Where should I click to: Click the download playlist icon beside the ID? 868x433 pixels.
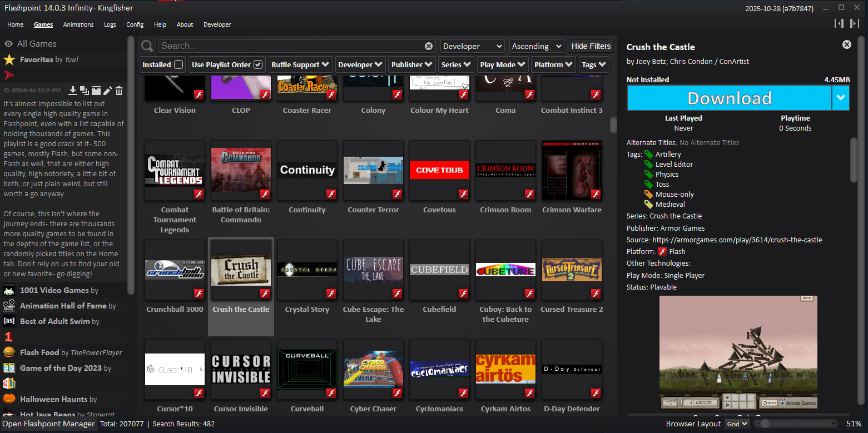[73, 91]
